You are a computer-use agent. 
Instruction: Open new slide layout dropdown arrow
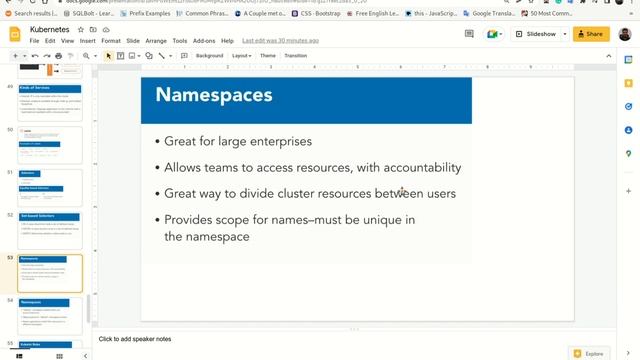[24, 56]
